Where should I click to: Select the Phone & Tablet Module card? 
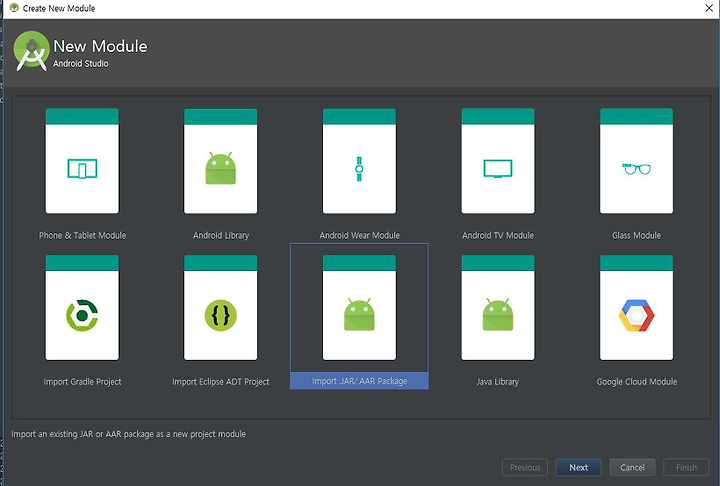point(82,161)
